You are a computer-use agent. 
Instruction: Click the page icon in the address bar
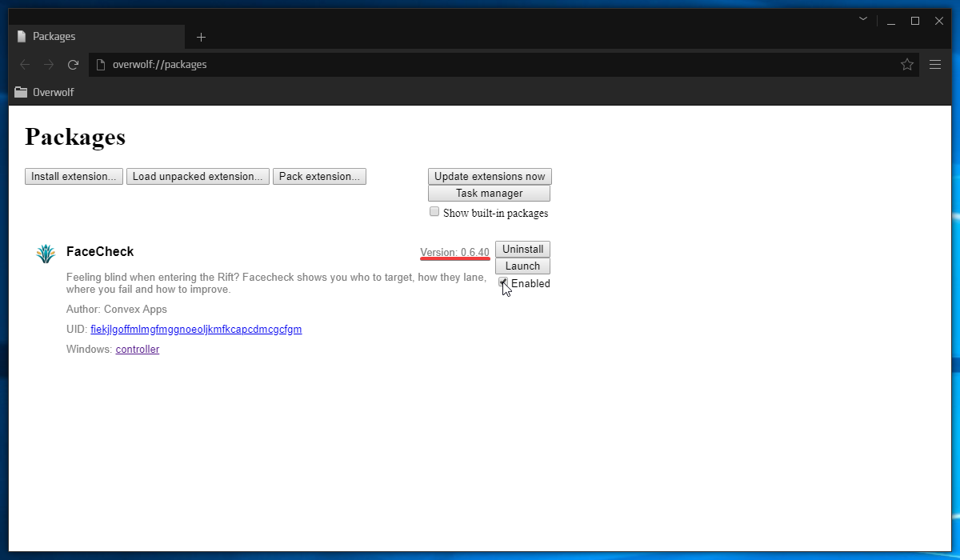[x=101, y=65]
